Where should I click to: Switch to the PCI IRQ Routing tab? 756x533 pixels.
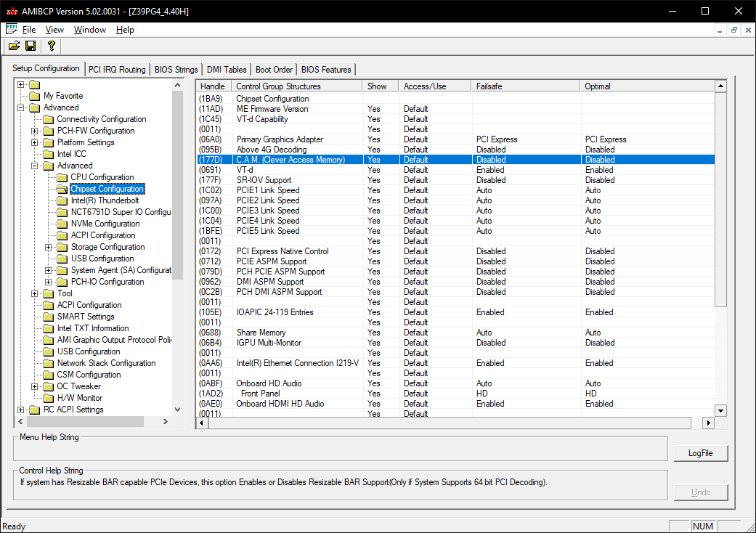point(117,70)
